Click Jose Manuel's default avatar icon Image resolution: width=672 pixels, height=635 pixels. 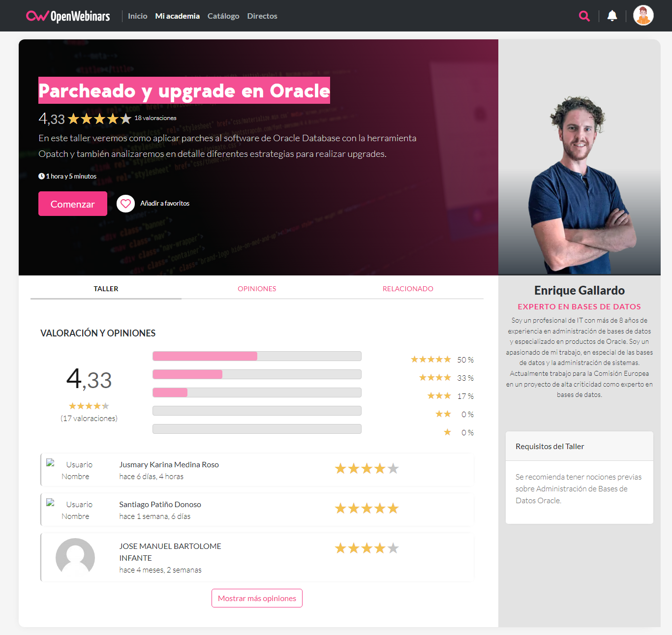pos(75,557)
